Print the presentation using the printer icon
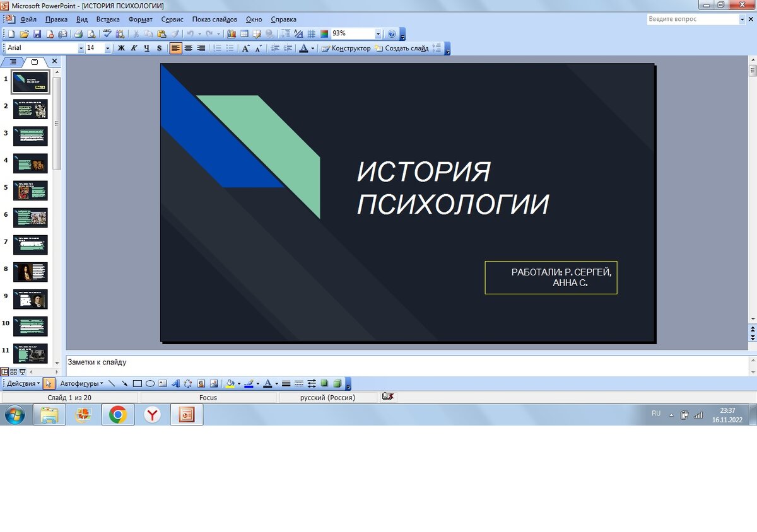This screenshot has height=532, width=757. pyautogui.click(x=79, y=34)
